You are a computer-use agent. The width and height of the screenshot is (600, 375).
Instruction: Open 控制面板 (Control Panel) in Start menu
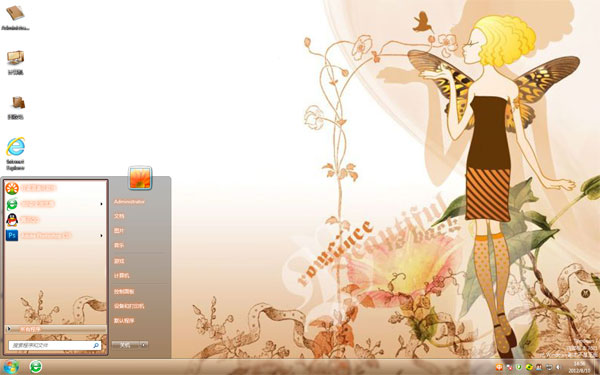pyautogui.click(x=124, y=292)
